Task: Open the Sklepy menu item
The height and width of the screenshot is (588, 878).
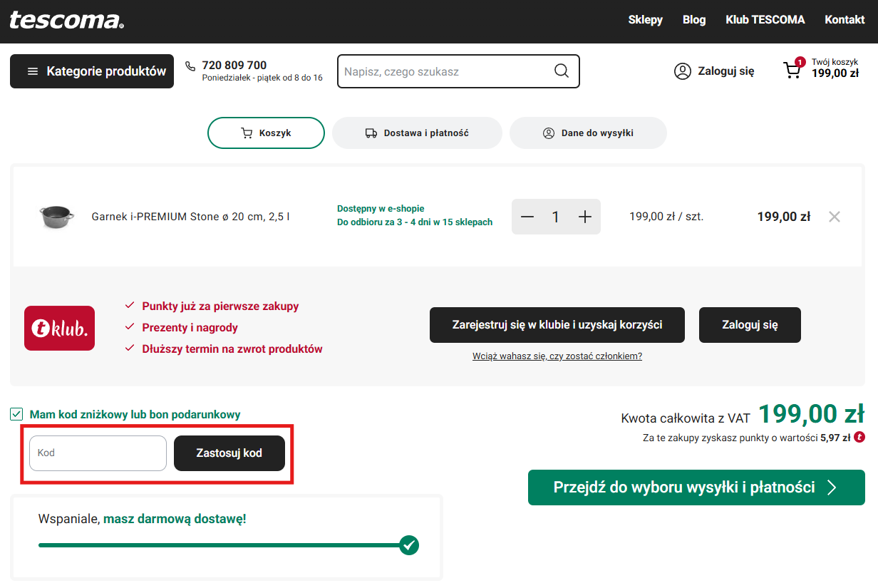Action: pos(645,20)
